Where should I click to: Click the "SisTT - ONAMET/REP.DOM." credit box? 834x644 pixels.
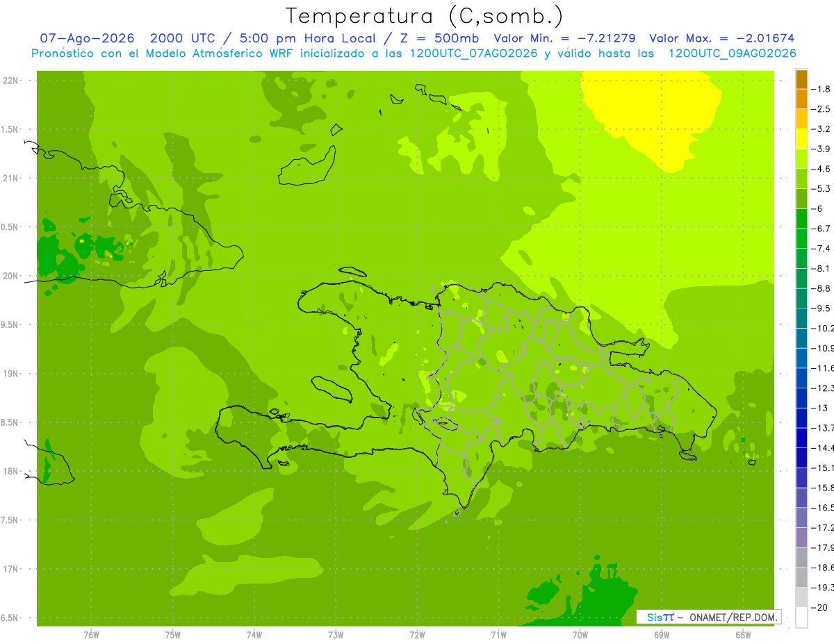coord(708,617)
